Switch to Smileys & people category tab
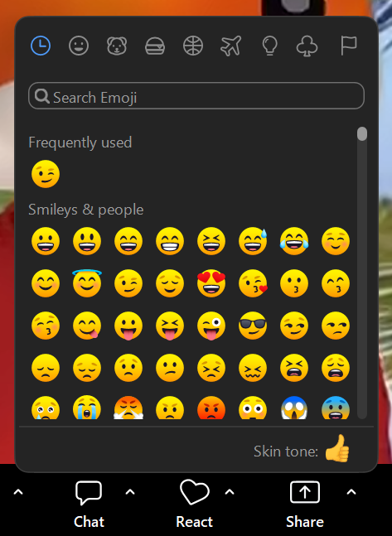The width and height of the screenshot is (392, 536). (x=79, y=46)
